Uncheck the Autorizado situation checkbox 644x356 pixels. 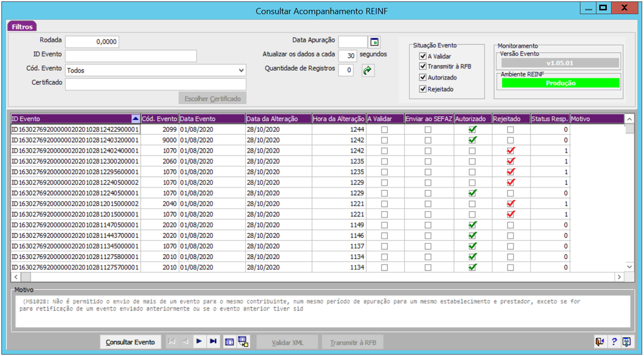tap(423, 78)
